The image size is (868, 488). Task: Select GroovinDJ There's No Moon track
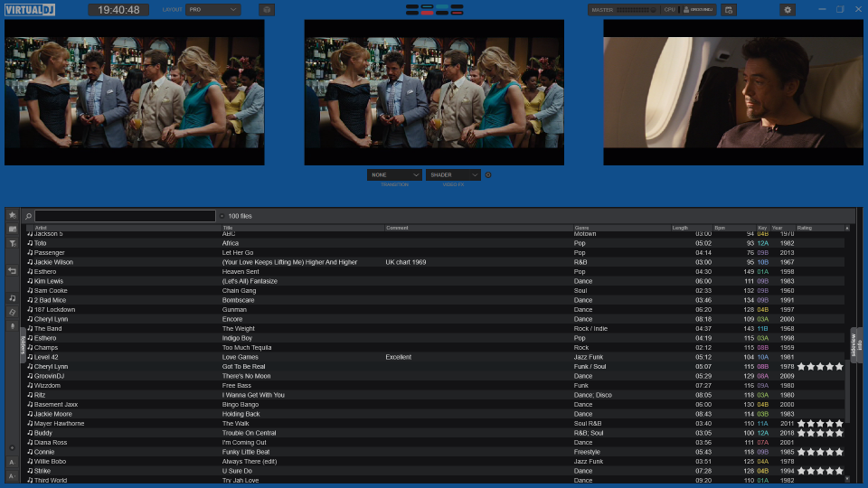pos(435,376)
